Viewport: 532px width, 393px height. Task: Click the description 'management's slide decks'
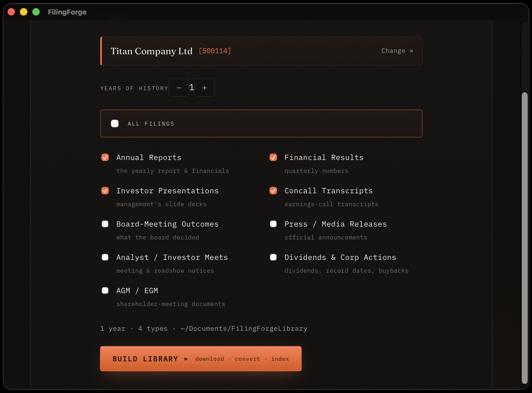161,204
